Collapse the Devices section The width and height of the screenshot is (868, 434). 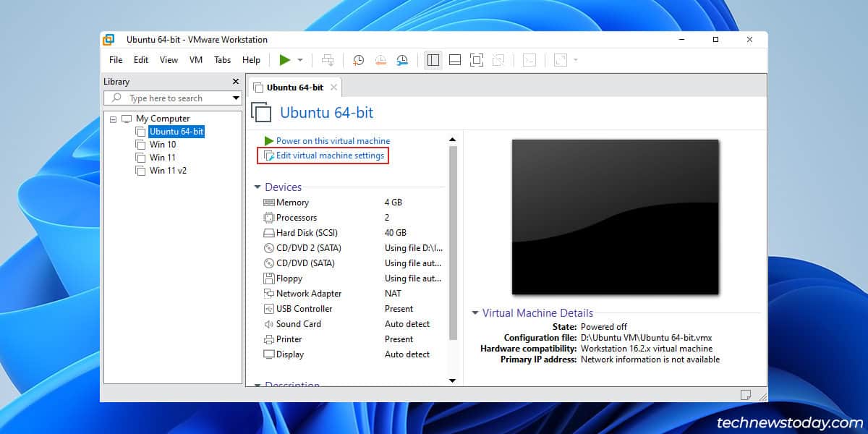coord(258,187)
